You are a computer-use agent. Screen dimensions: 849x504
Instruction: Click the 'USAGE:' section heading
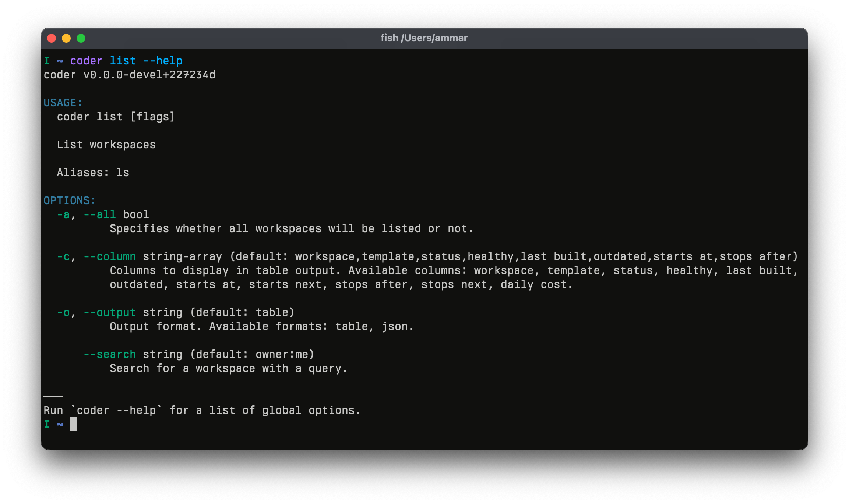click(x=63, y=103)
